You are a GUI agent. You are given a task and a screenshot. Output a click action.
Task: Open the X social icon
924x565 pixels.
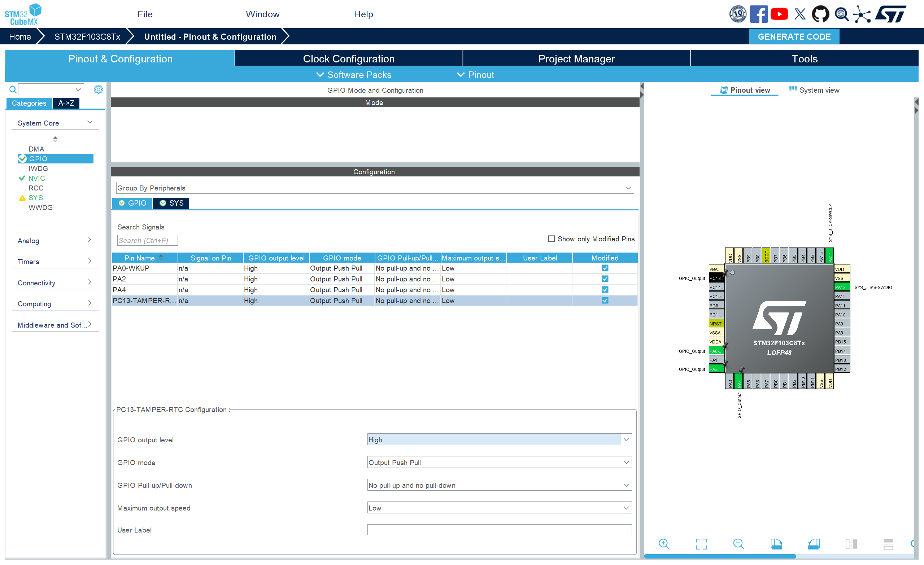[x=799, y=14]
